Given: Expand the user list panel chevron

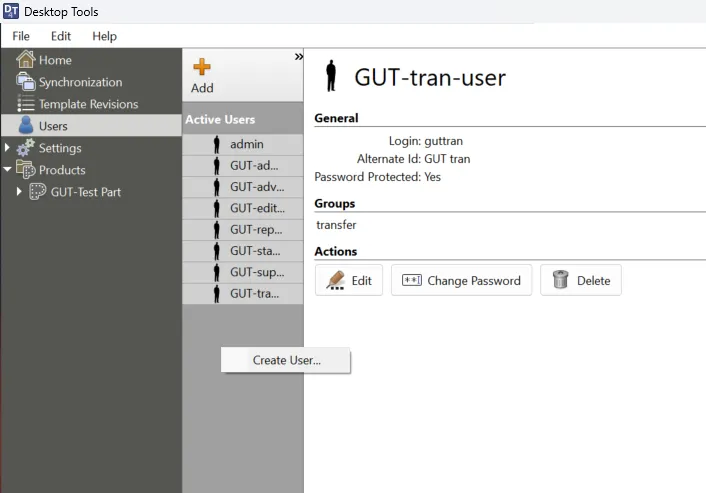Looking at the screenshot, I should 298,57.
